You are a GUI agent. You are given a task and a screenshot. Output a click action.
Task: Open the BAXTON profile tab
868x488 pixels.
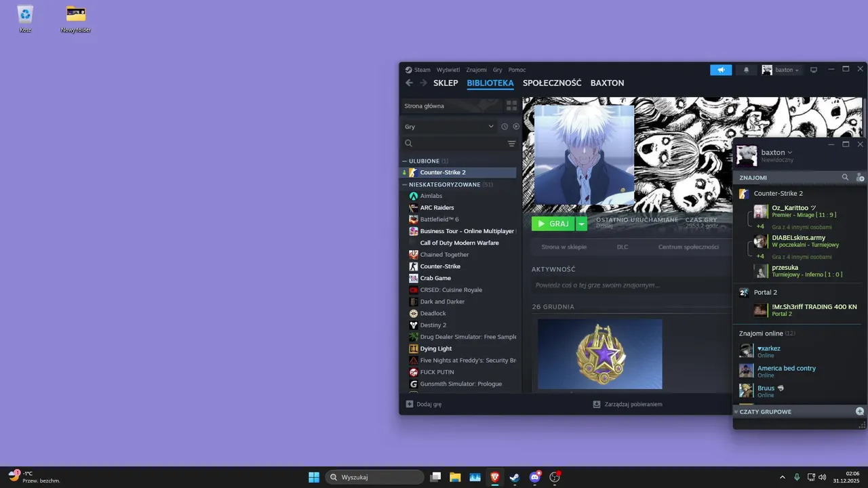pos(608,83)
